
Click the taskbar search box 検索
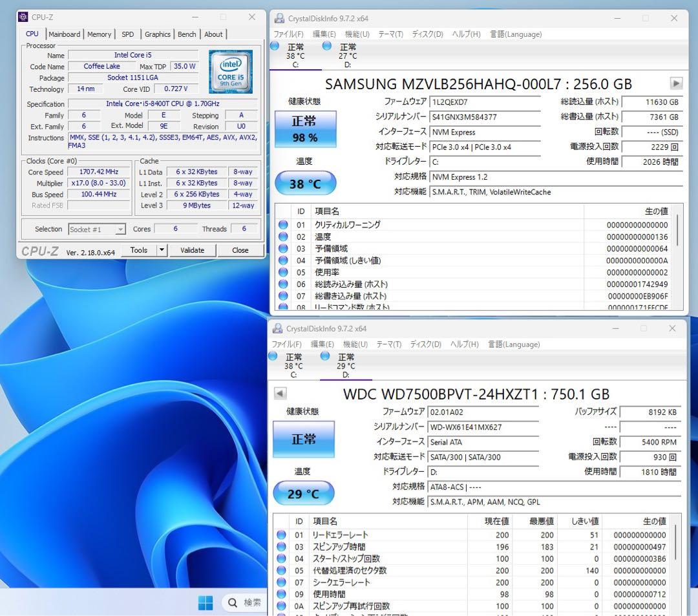coord(244,602)
